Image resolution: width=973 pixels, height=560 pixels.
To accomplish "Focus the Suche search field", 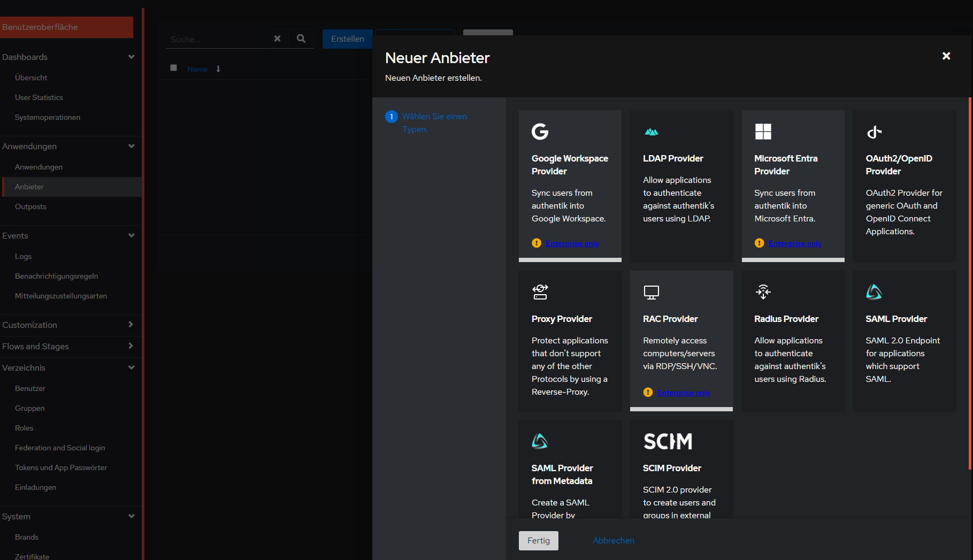I will tap(216, 39).
